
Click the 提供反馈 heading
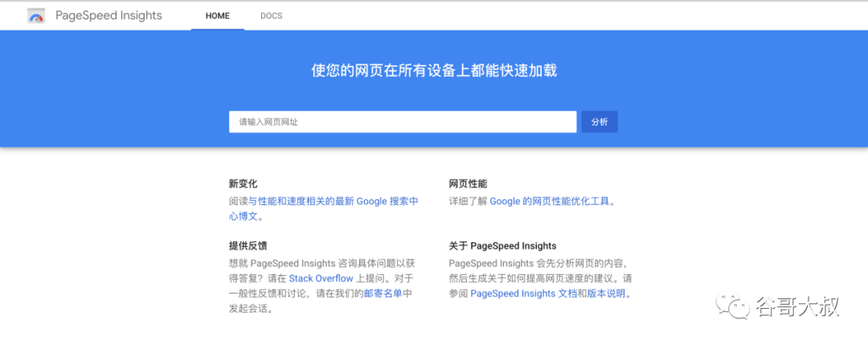(x=248, y=245)
